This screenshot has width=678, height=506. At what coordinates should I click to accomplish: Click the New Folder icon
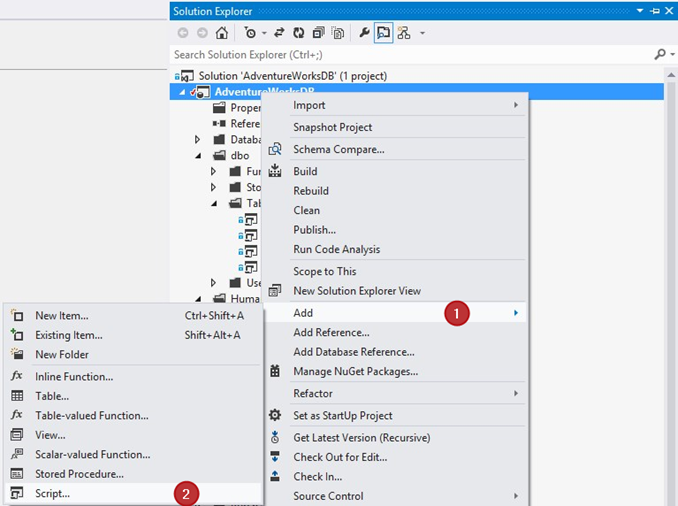click(x=17, y=354)
